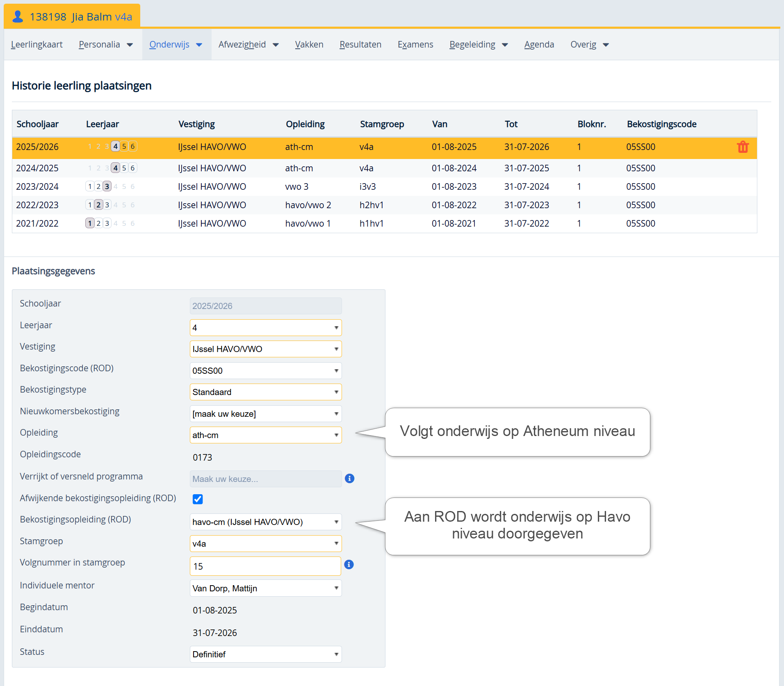Screen dimensions: 784x686
Task: Uncheck Afwijkende bekostigingsopleiding (ROD) checkbox
Action: coord(198,499)
